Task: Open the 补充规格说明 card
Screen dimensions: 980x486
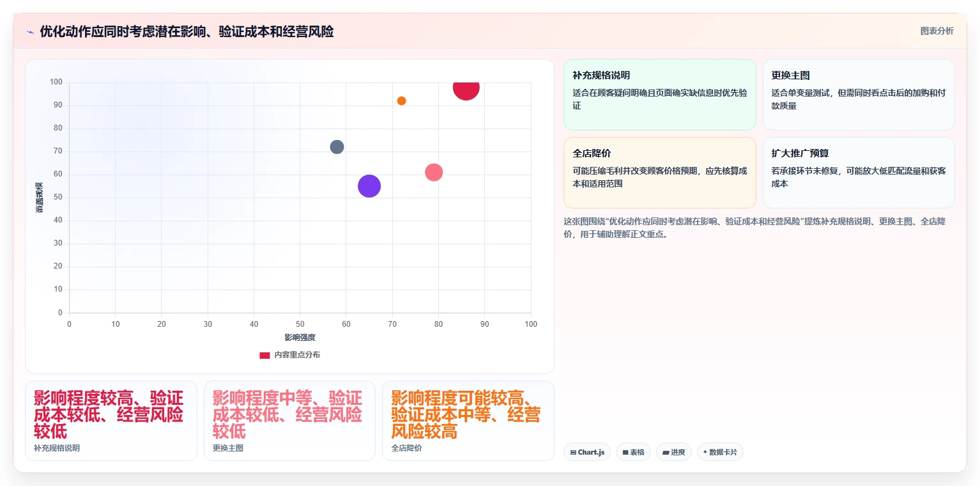Action: click(x=660, y=95)
